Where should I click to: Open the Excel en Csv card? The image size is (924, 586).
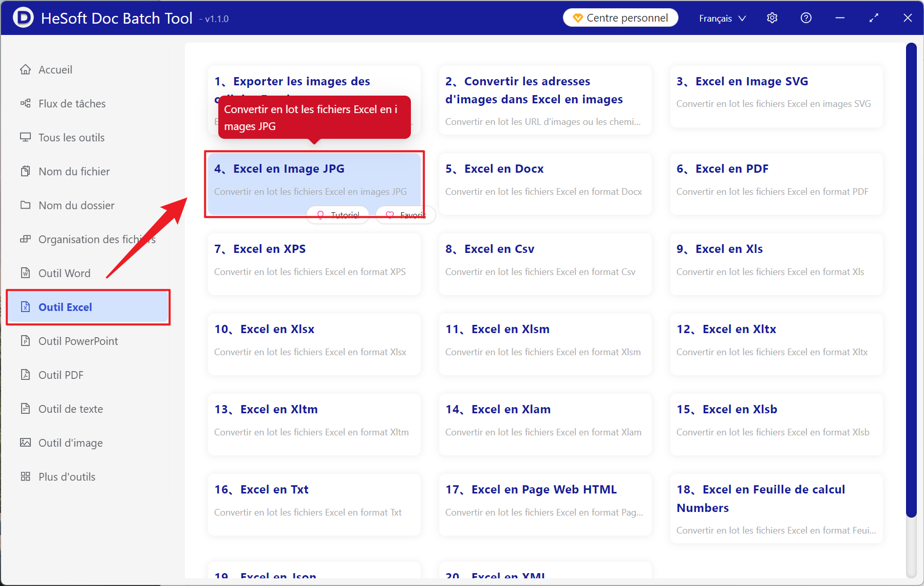(x=545, y=264)
